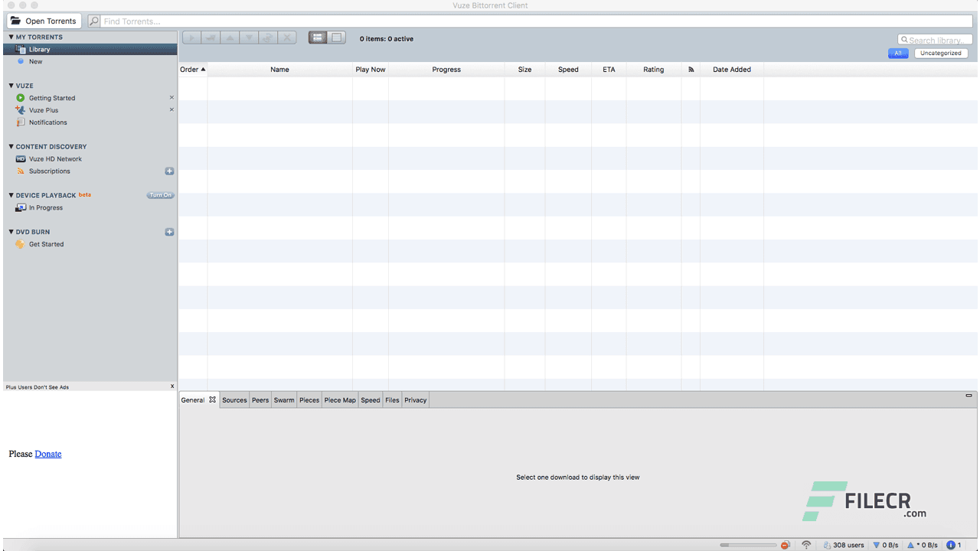Viewport: 980px width, 551px height.
Task: Enable the Turn On device playback button
Action: (160, 195)
